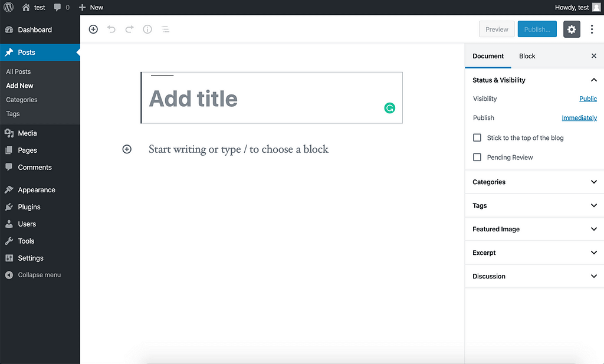Open Media in the admin menu
This screenshot has height=364, width=604.
click(40, 133)
